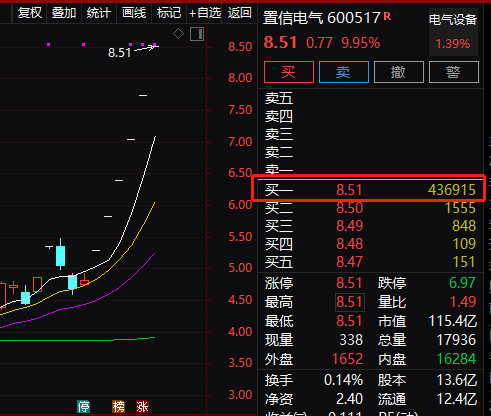491x416 pixels.
Task: Select 买一 volume 436915
Action: click(x=452, y=190)
